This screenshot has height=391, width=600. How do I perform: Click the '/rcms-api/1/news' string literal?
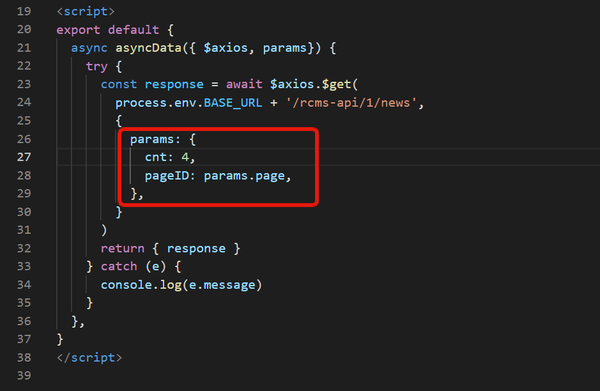[x=351, y=103]
